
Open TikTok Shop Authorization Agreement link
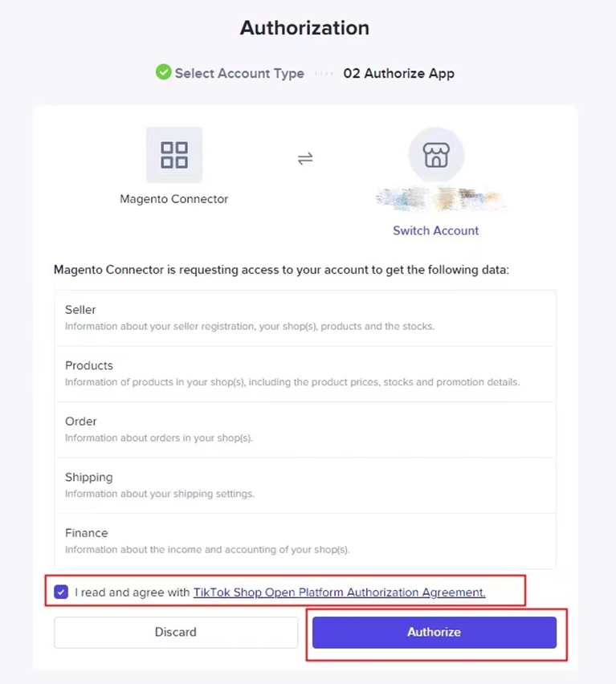point(339,592)
